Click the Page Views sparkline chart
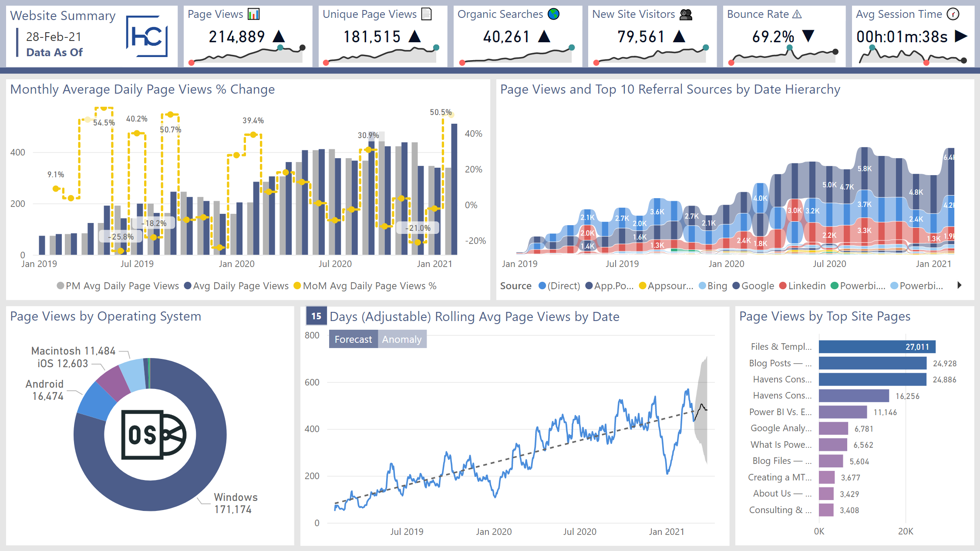 point(247,54)
